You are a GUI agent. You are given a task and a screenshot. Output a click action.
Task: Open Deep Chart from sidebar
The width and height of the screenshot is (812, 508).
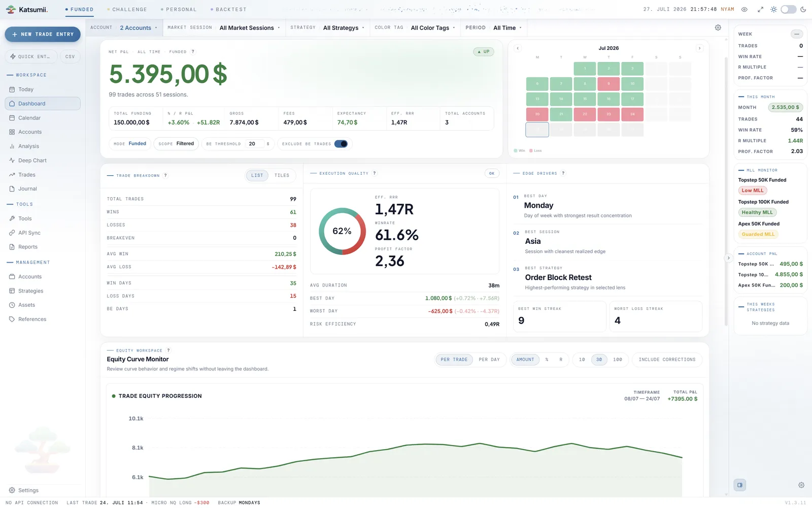[x=43, y=161]
